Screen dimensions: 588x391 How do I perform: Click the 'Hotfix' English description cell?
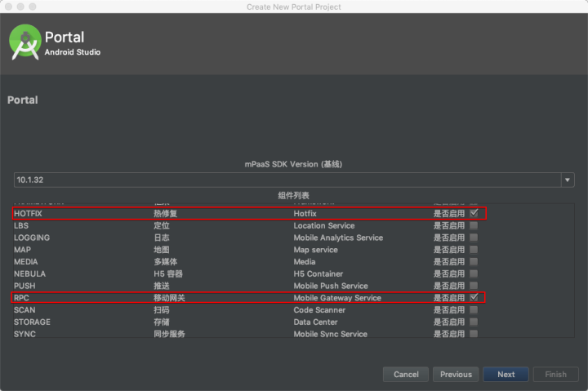[x=305, y=214]
